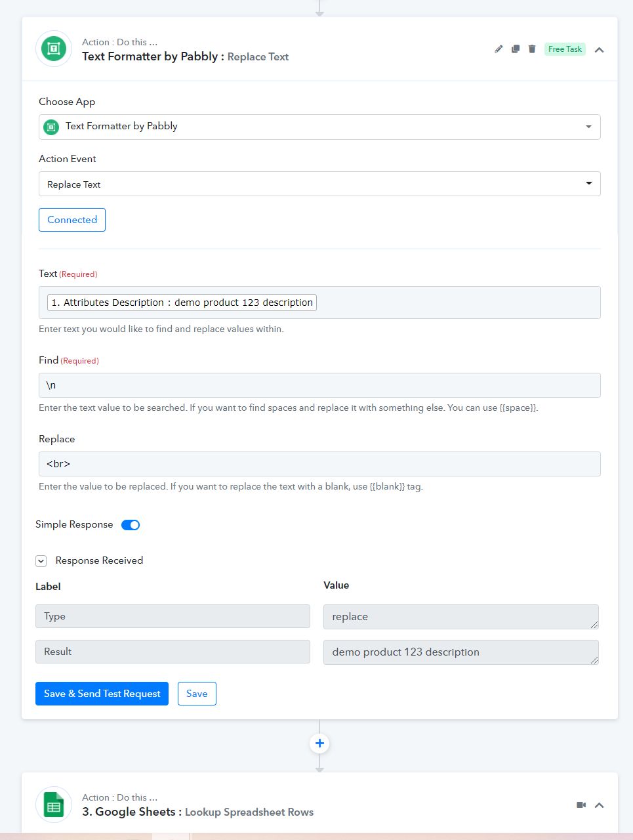Click the Type label field

[x=173, y=616]
